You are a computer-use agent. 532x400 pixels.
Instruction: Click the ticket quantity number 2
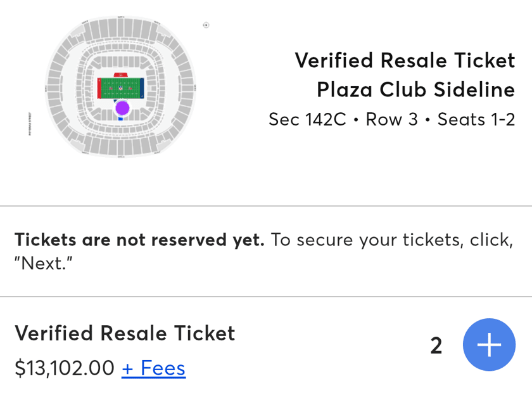pos(436,345)
